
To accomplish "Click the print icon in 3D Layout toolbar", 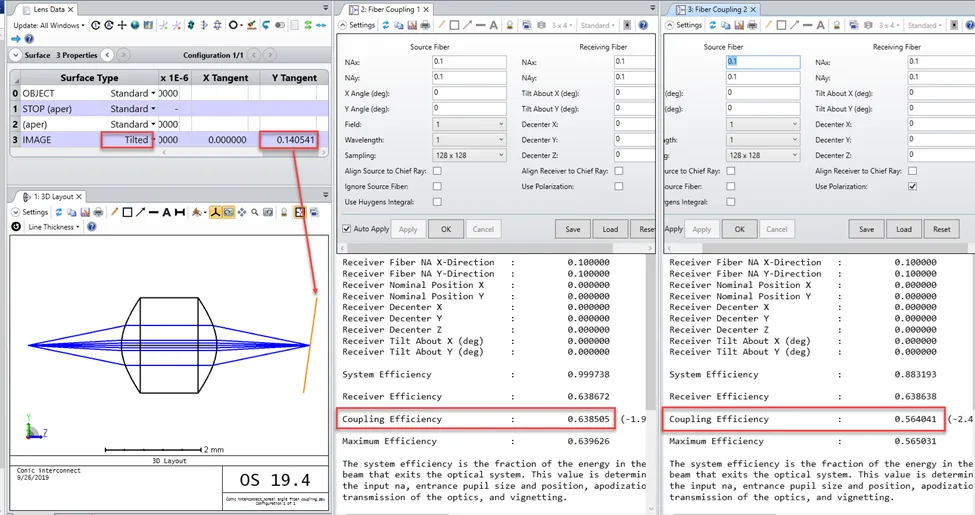I will point(99,212).
